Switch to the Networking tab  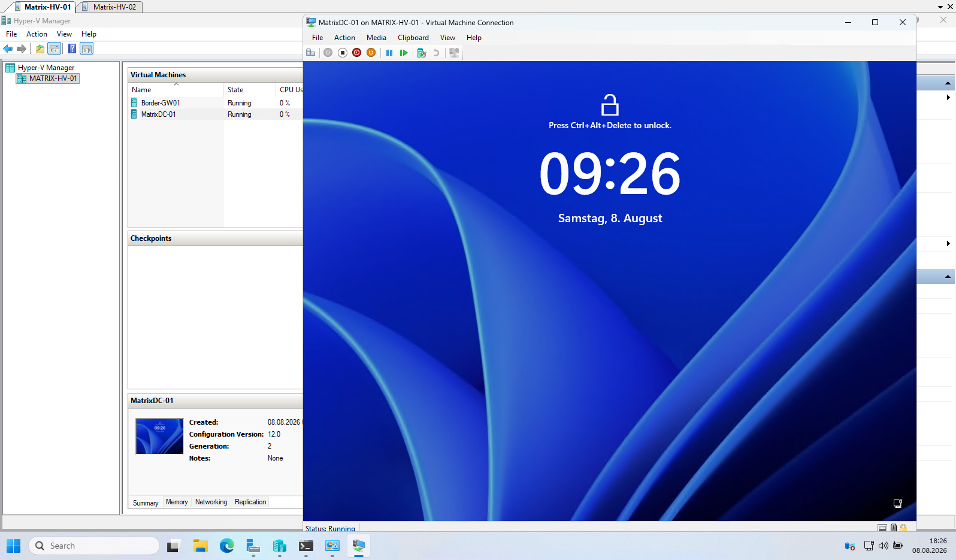coord(211,502)
